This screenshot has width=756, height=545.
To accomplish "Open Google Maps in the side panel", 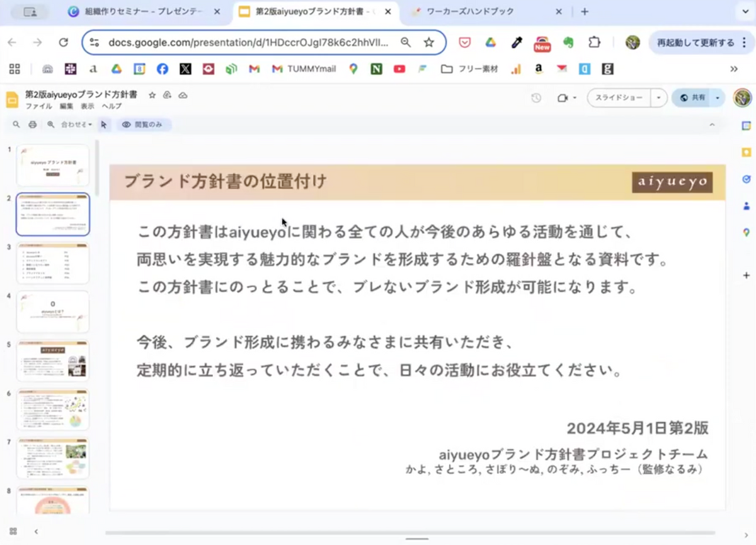I will coord(746,232).
